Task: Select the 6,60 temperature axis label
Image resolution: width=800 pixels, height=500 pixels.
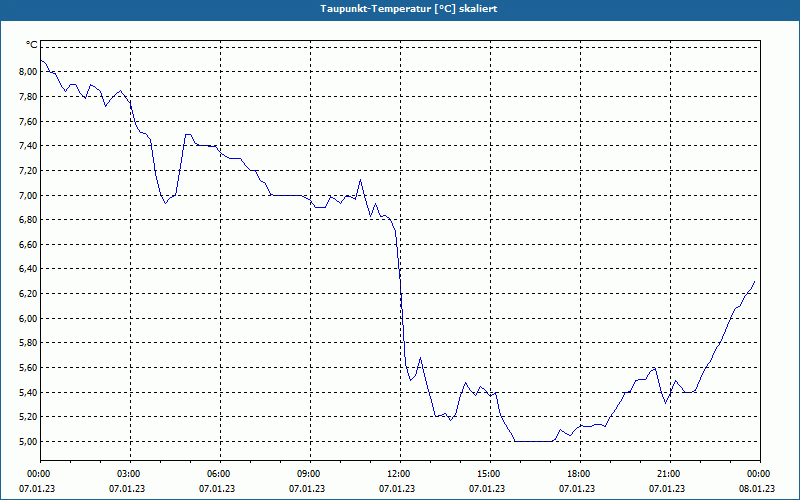Action: pos(28,245)
